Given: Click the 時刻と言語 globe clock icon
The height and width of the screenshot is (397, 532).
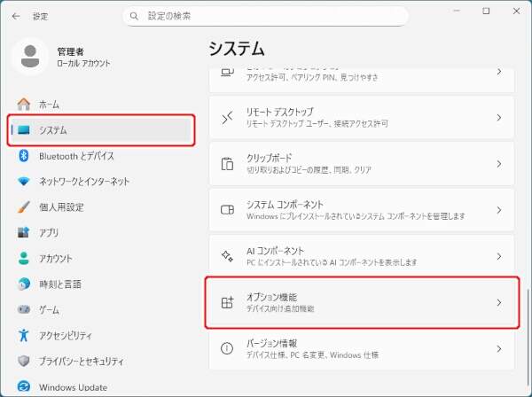Looking at the screenshot, I should click(x=24, y=284).
